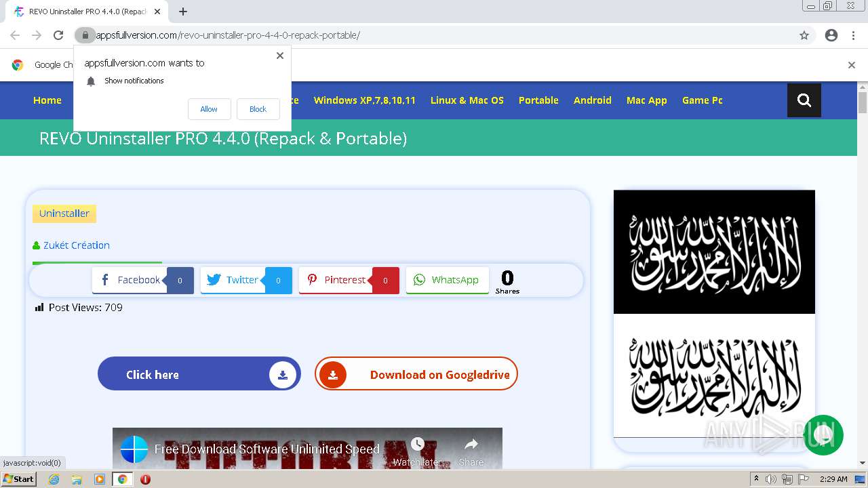The image size is (868, 488).
Task: Share the post via WhatsApp
Action: click(x=447, y=280)
